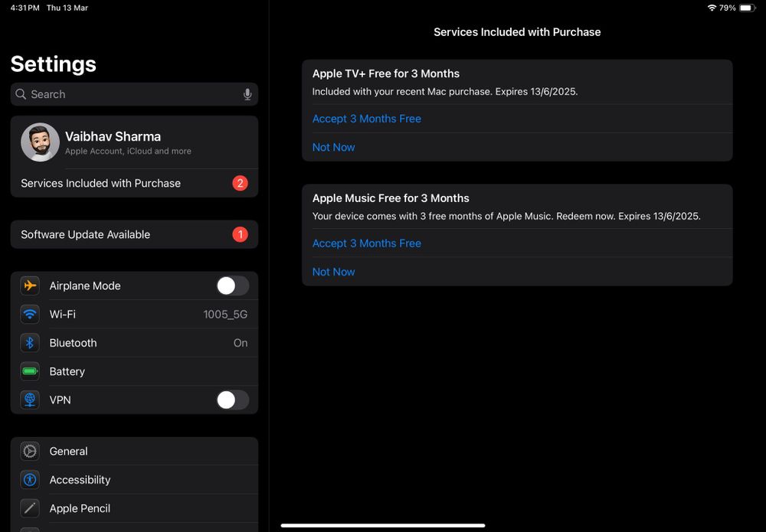Screen dimensions: 766x532
Task: Tap the status bar battery icon
Action: pyautogui.click(x=748, y=8)
